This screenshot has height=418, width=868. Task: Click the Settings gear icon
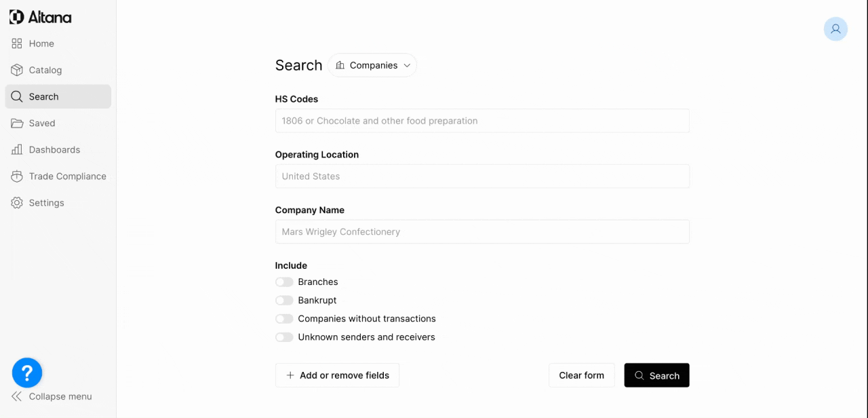pos(17,203)
